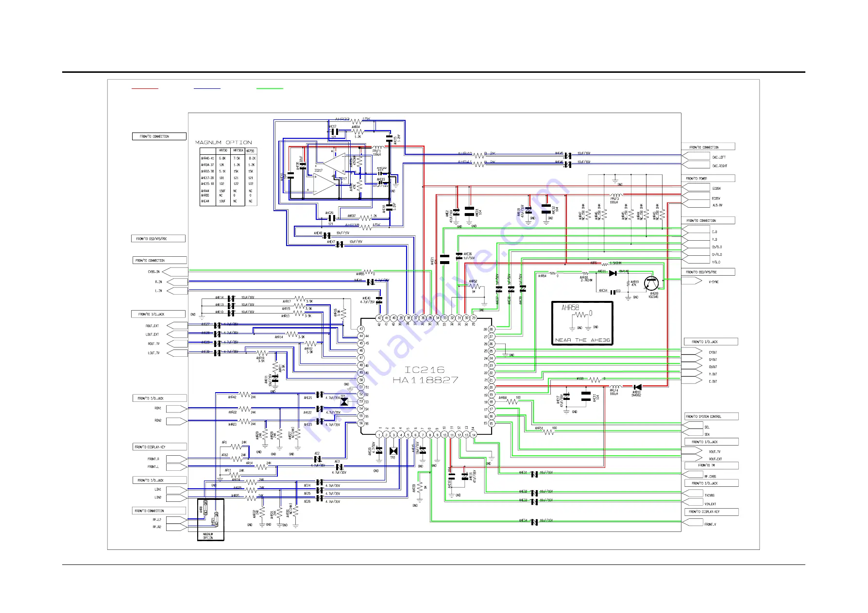Screen dimensions: 868x613
Task: Click the FRONT_V signal label
Action: pos(710,525)
